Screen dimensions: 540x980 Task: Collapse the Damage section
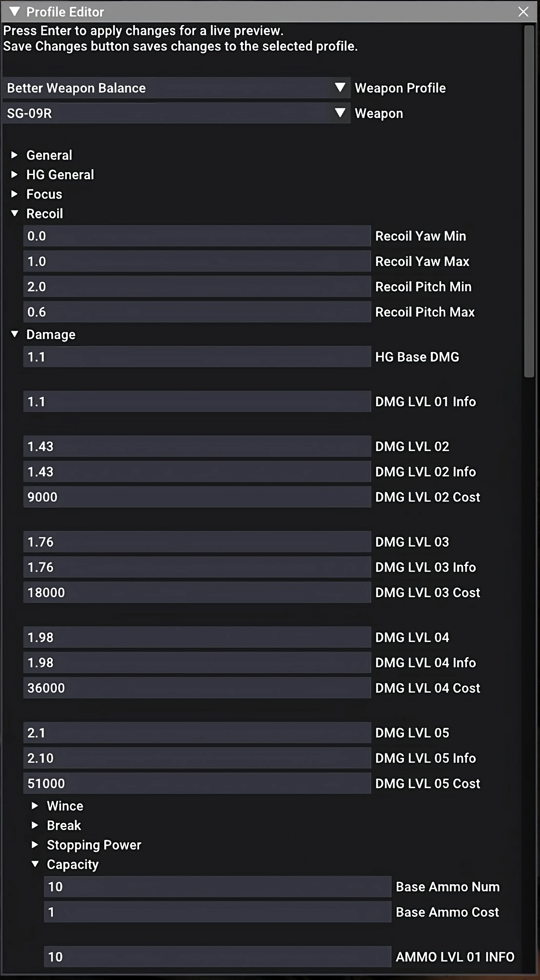tap(14, 334)
